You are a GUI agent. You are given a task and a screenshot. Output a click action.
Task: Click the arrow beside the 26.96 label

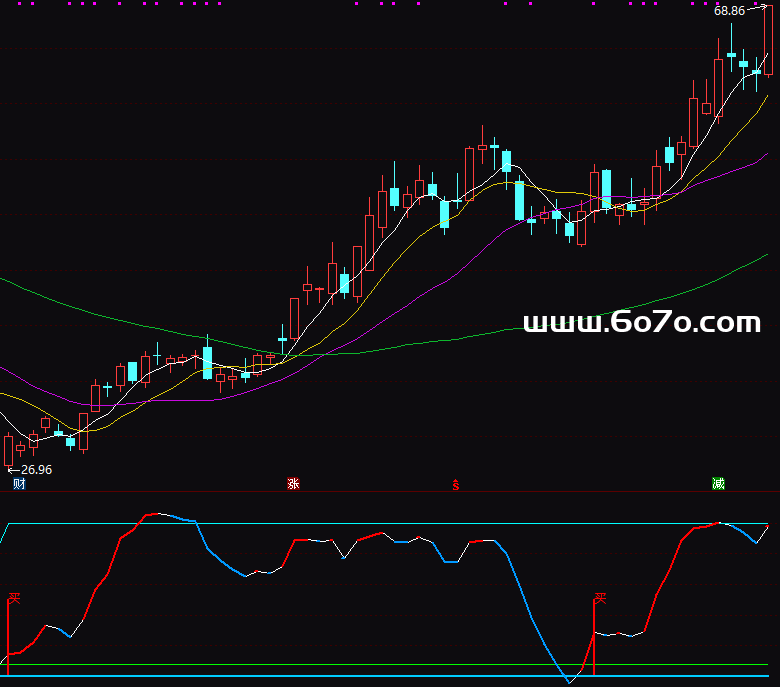(12, 469)
